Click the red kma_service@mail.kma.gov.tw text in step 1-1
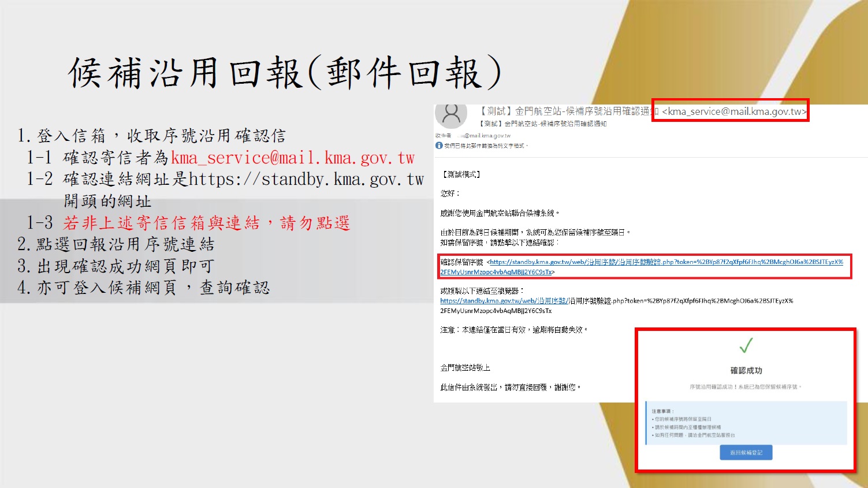The image size is (868, 488). click(x=293, y=158)
